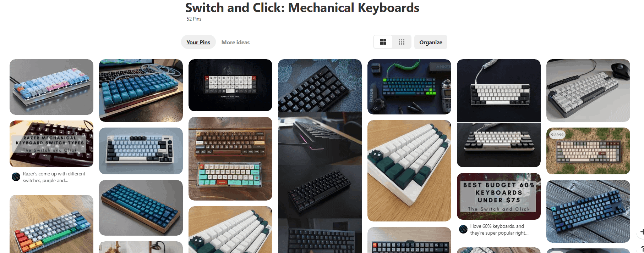Open the More ideas tab
644x253 pixels.
[235, 42]
